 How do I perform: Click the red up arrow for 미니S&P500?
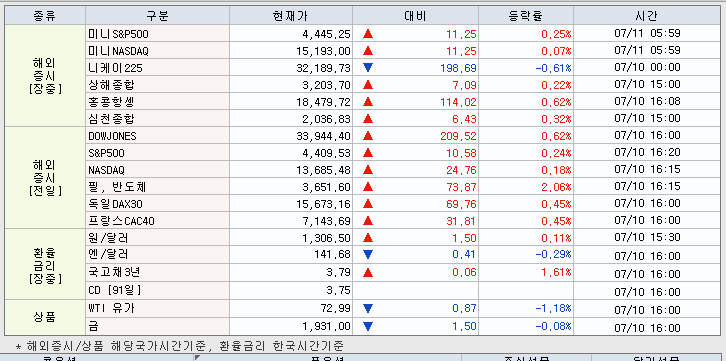click(368, 34)
